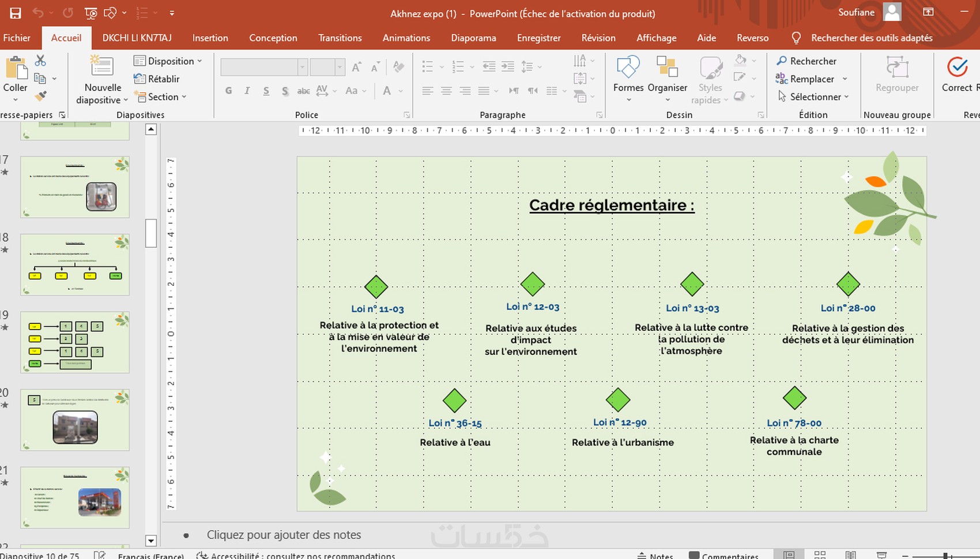Open the Affichage tab
980x559 pixels.
click(x=656, y=38)
